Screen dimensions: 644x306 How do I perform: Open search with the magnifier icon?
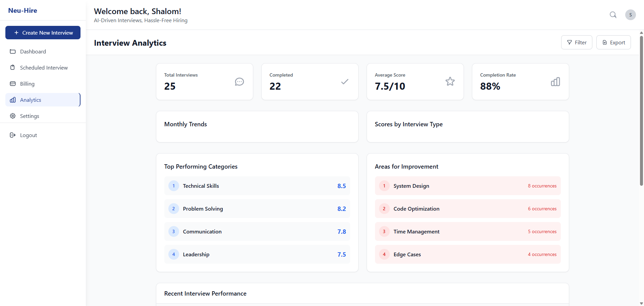[613, 15]
